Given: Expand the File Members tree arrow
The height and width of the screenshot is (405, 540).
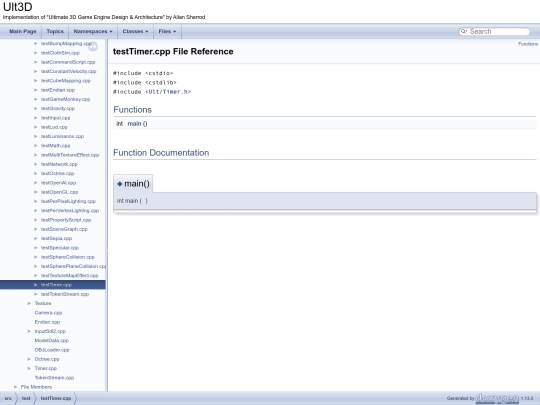Looking at the screenshot, I should click(x=15, y=387).
